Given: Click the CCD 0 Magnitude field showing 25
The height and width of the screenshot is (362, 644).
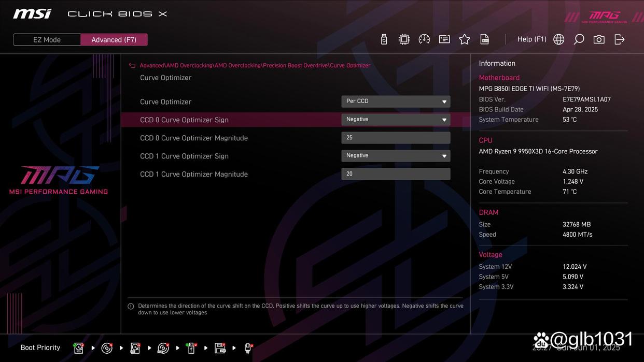Looking at the screenshot, I should tap(396, 138).
